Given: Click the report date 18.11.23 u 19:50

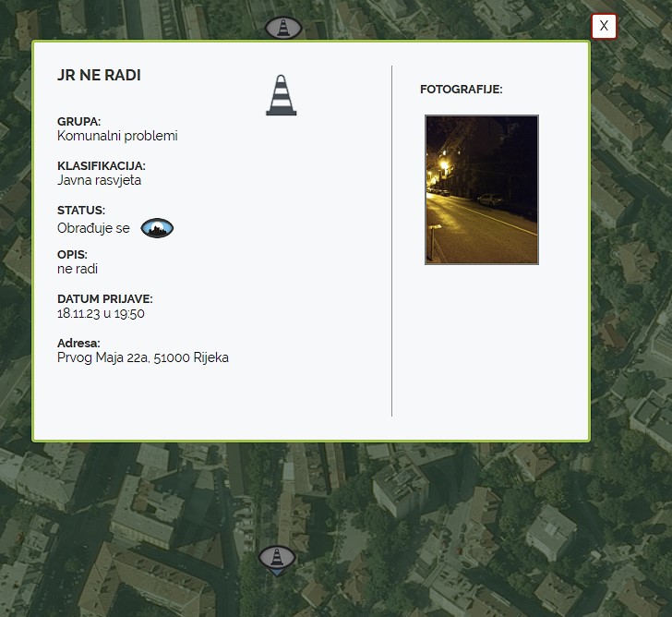Looking at the screenshot, I should point(101,313).
